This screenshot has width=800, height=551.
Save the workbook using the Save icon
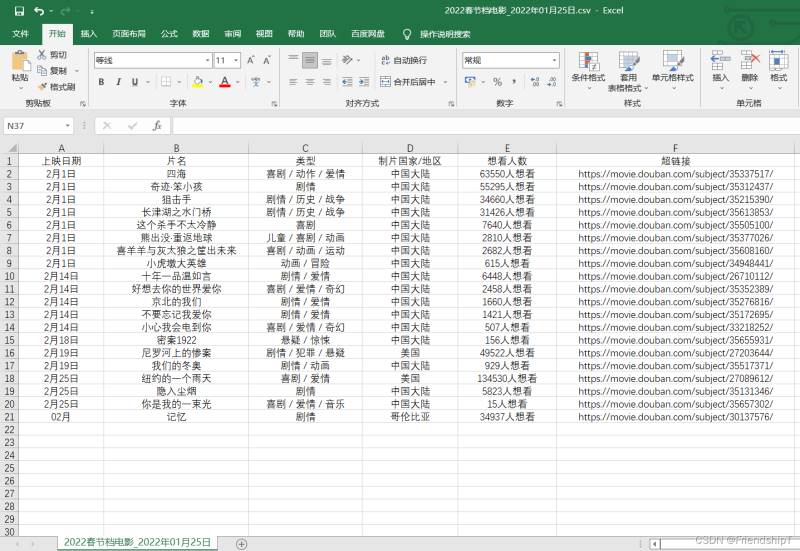[19, 11]
